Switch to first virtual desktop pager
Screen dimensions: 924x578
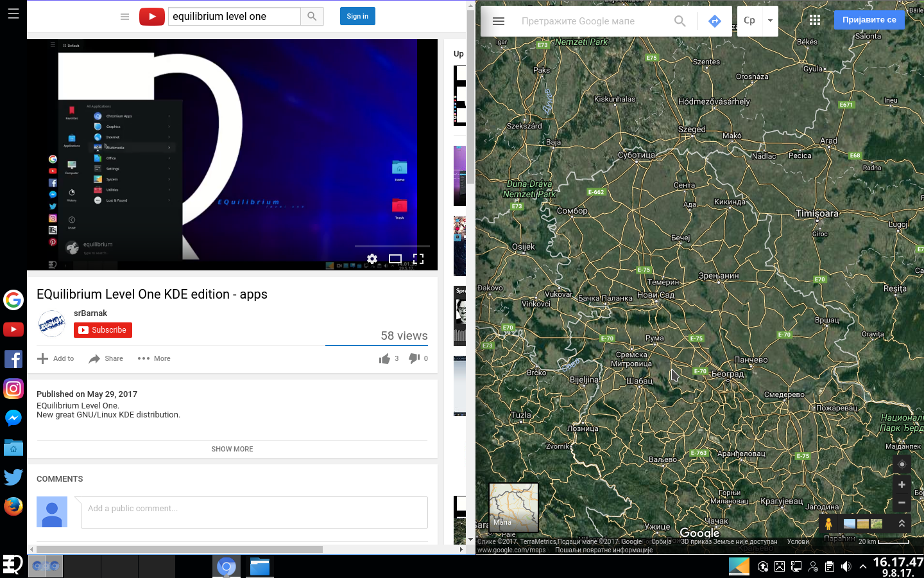[x=46, y=566]
